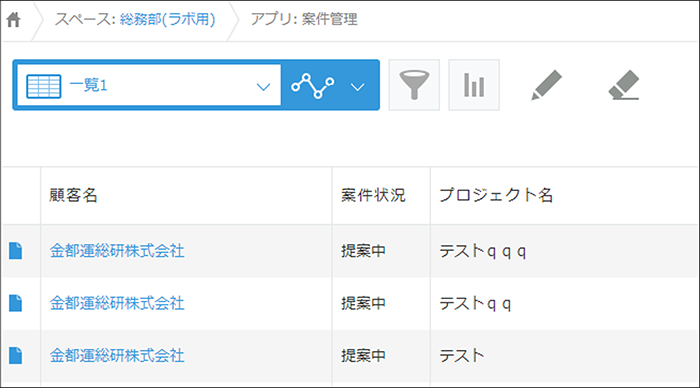The width and height of the screenshot is (700, 388).
Task: Open the 総務部(ラボ用) space link
Action: [167, 20]
